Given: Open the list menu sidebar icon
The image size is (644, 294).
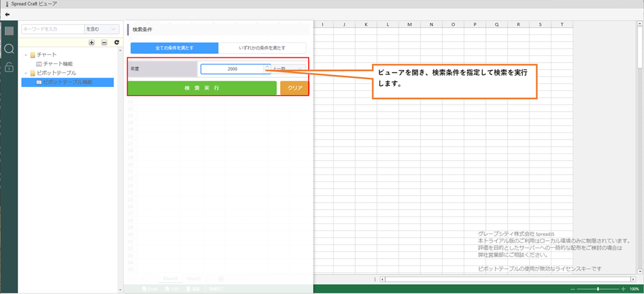Looking at the screenshot, I should coord(9,31).
